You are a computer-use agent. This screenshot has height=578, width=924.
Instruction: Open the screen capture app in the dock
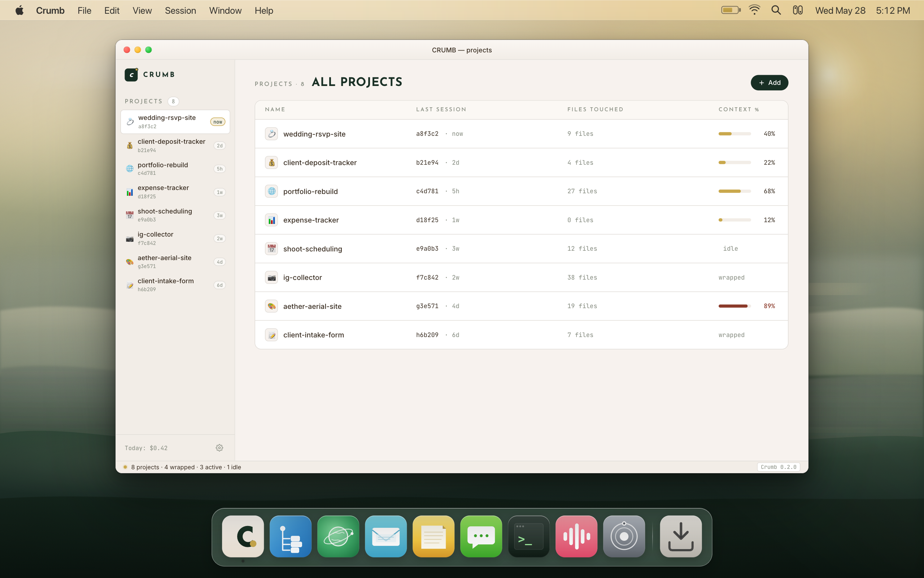pyautogui.click(x=624, y=536)
